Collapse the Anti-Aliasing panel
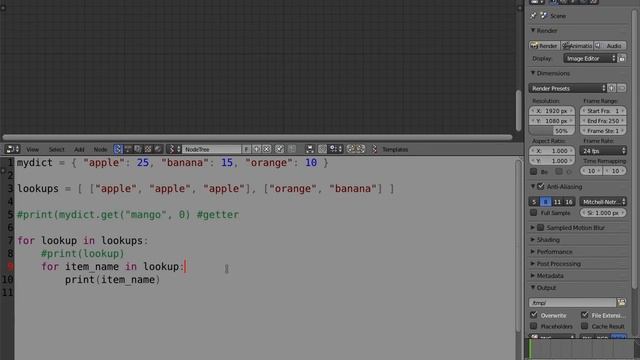The height and width of the screenshot is (360, 640). tap(533, 187)
